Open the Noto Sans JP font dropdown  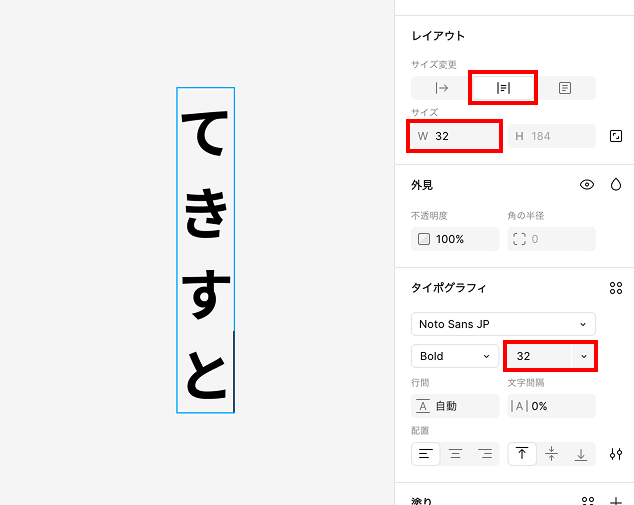pos(503,324)
